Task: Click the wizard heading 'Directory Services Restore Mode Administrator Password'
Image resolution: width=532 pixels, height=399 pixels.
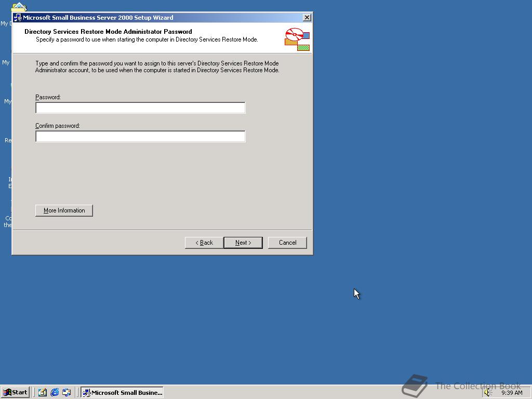Action: 108,32
